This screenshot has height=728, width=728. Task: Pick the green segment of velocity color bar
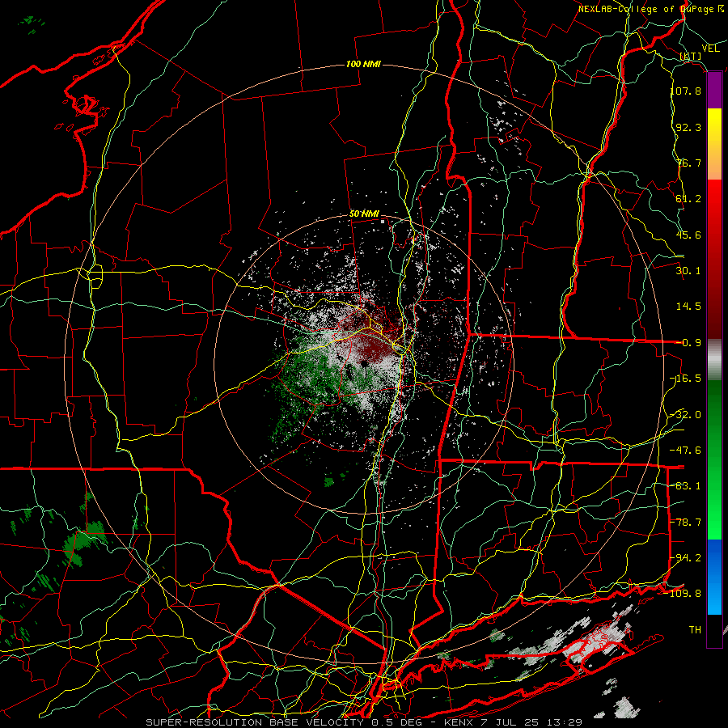tap(714, 459)
